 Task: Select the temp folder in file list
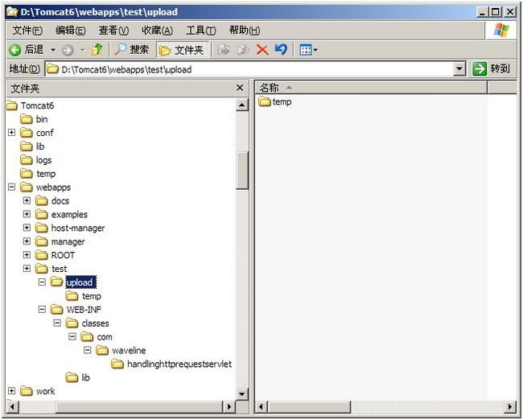[275, 101]
